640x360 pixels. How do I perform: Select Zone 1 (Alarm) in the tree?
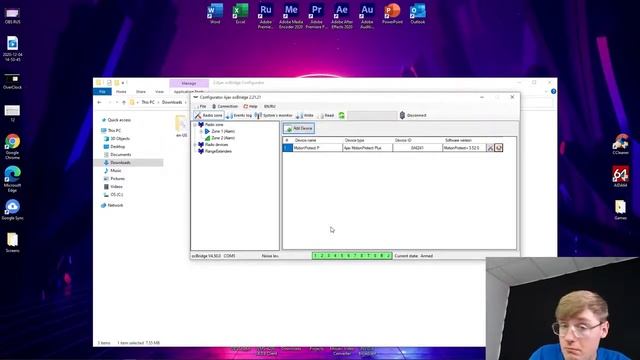[x=223, y=131]
